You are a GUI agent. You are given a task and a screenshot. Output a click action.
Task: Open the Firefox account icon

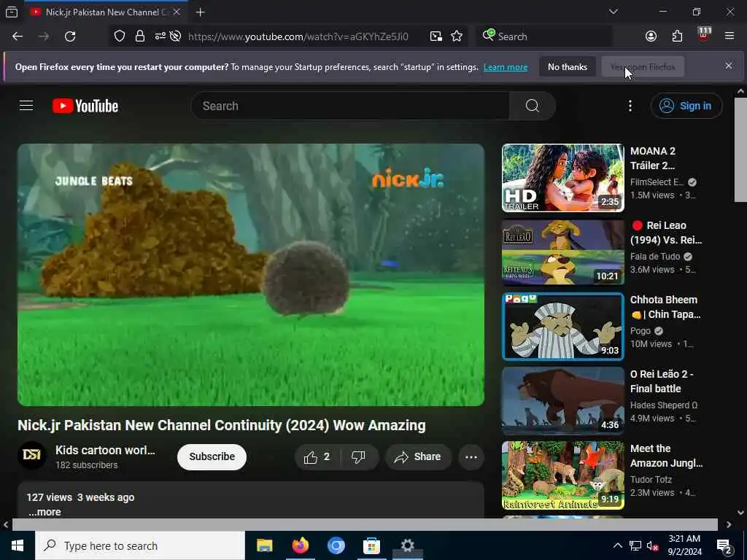651,36
